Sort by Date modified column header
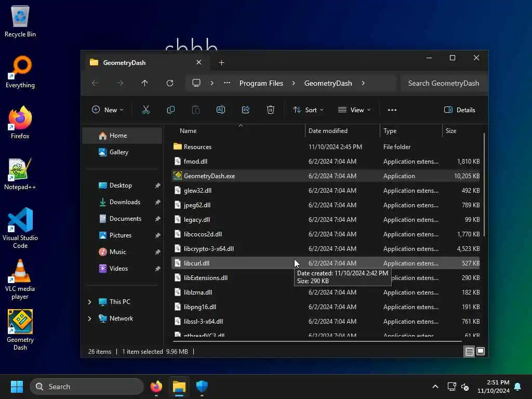Screen dimensions: 532x399 343,130
